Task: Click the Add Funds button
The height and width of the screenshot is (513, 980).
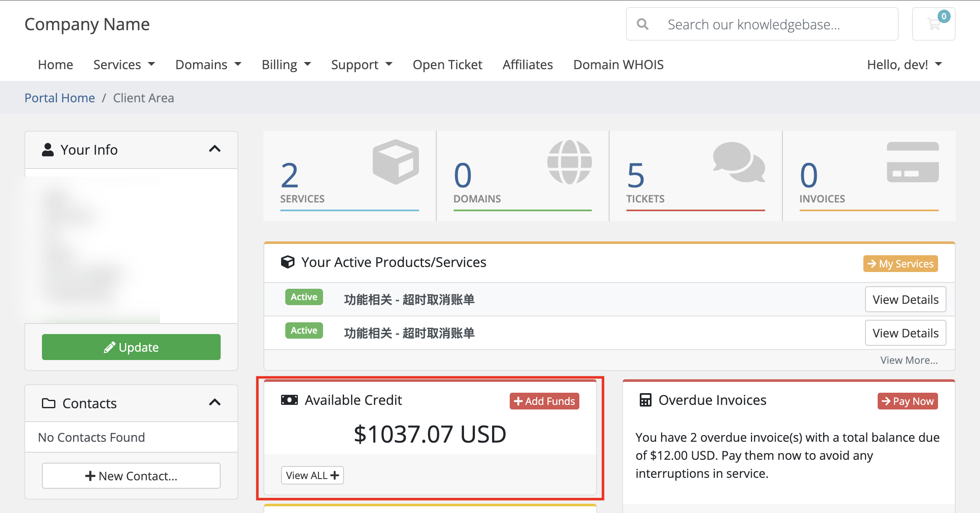Action: (544, 401)
